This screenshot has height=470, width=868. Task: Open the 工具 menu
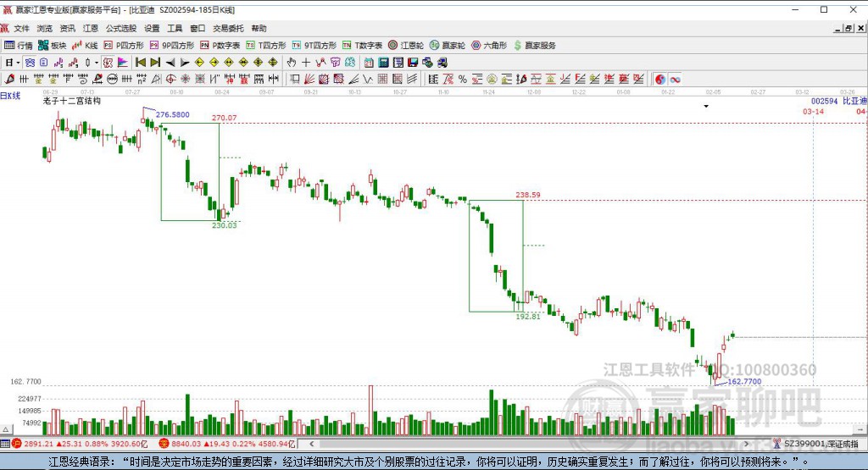[175, 28]
